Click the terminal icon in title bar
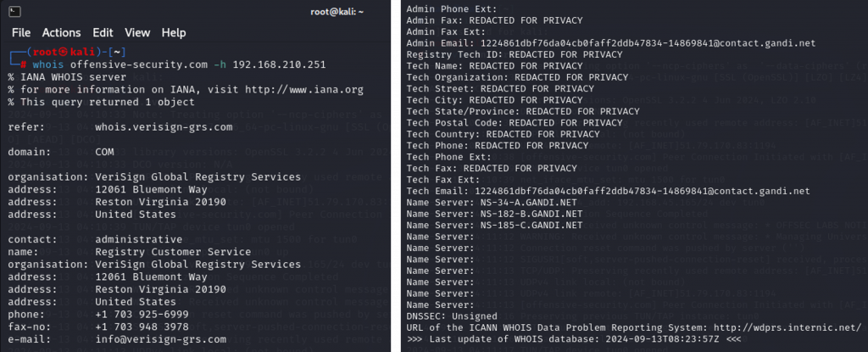 (16, 12)
